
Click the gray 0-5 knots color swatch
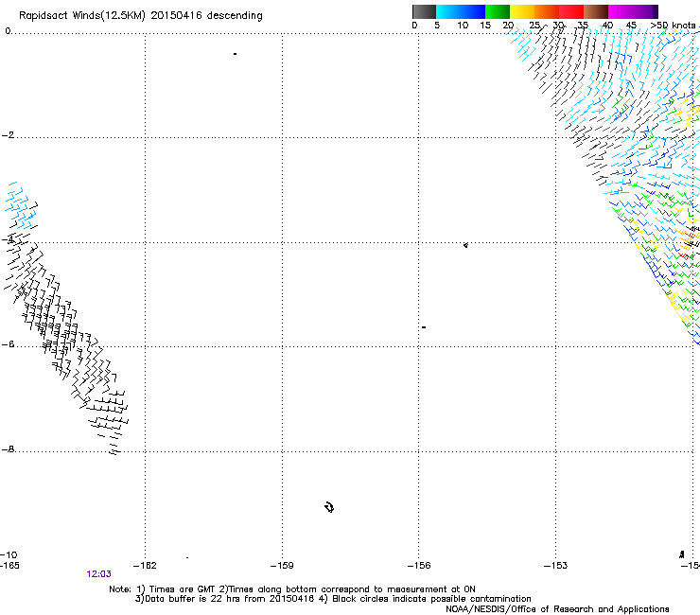(424, 11)
